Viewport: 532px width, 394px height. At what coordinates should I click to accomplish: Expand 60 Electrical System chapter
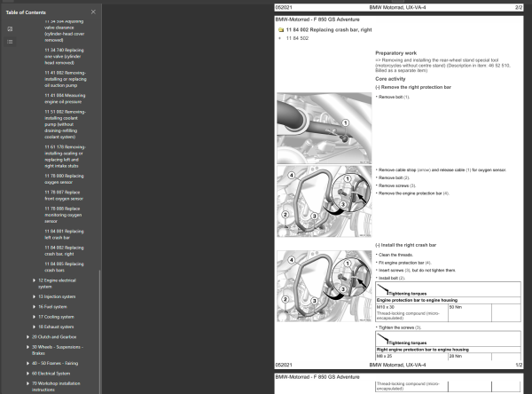[27, 374]
